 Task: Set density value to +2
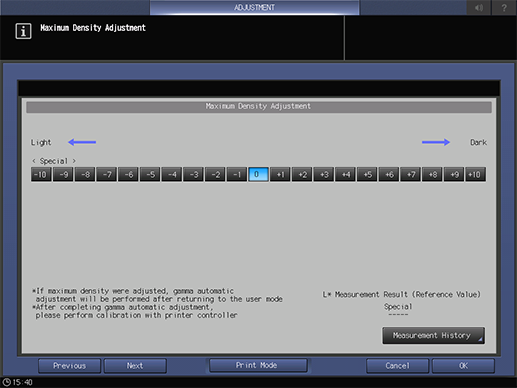(x=302, y=174)
